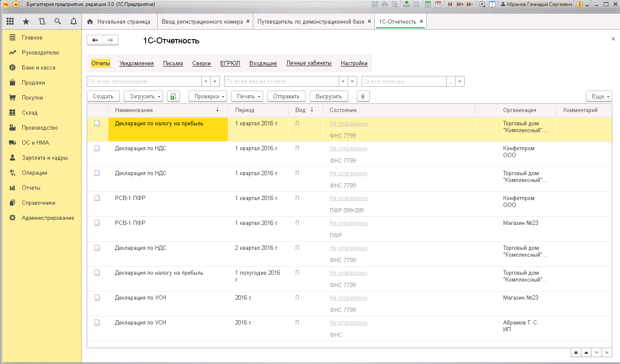This screenshot has height=364, width=620.
Task: Open the Главное section
Action: click(41, 38)
